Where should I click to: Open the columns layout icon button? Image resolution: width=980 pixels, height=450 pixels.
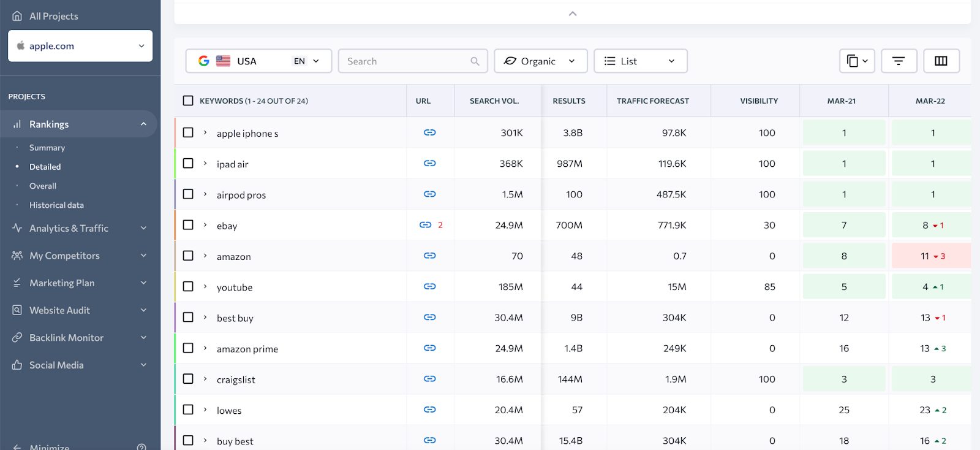tap(941, 61)
